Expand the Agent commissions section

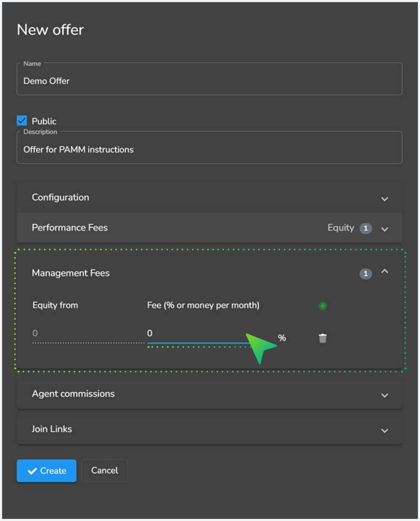tap(209, 394)
